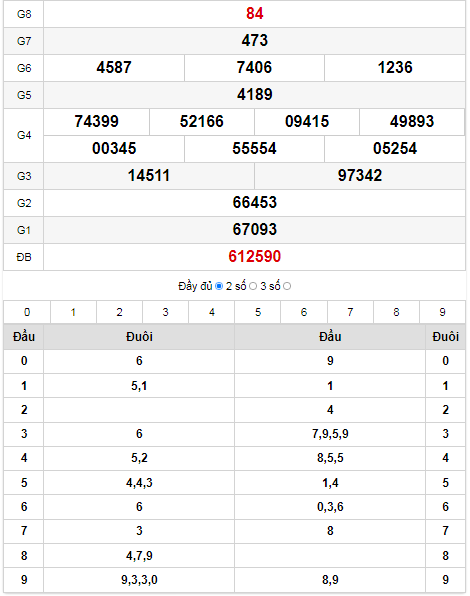Click digit filter tab 1
470x596 pixels.
[73, 312]
